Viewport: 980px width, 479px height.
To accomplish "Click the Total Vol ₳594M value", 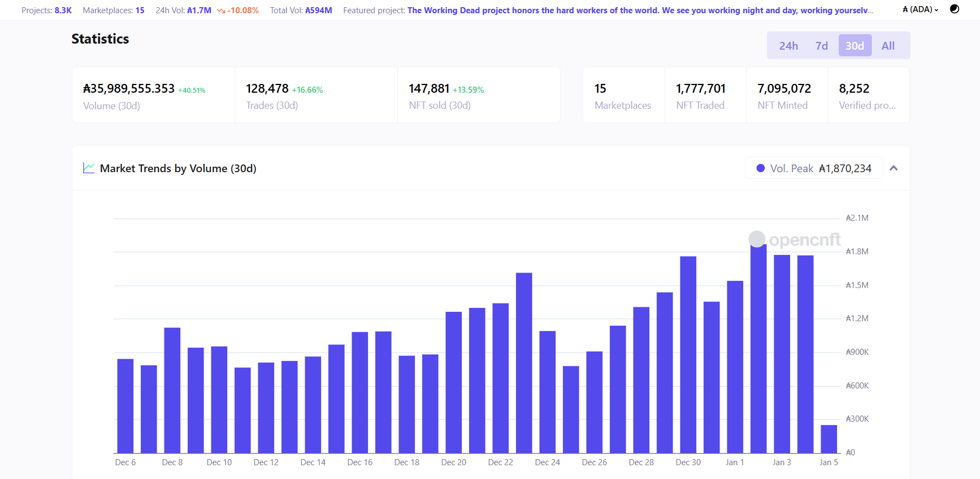I will [318, 10].
